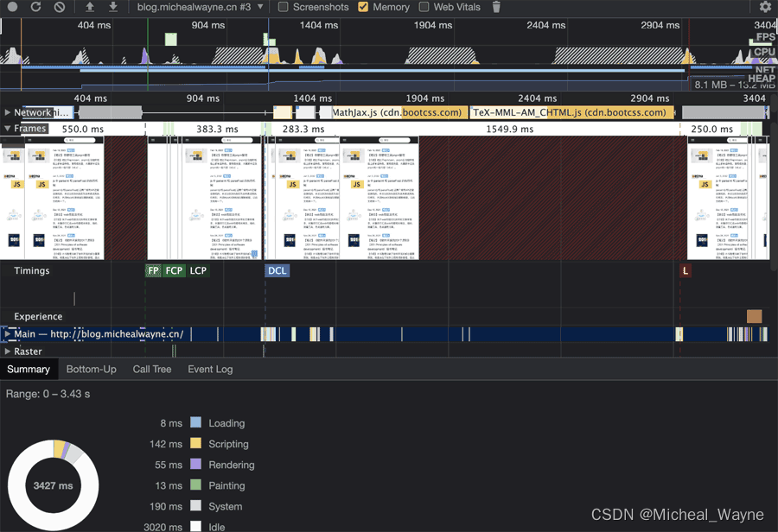The image size is (778, 532).
Task: Open the DevTools settings gear
Action: tap(764, 7)
